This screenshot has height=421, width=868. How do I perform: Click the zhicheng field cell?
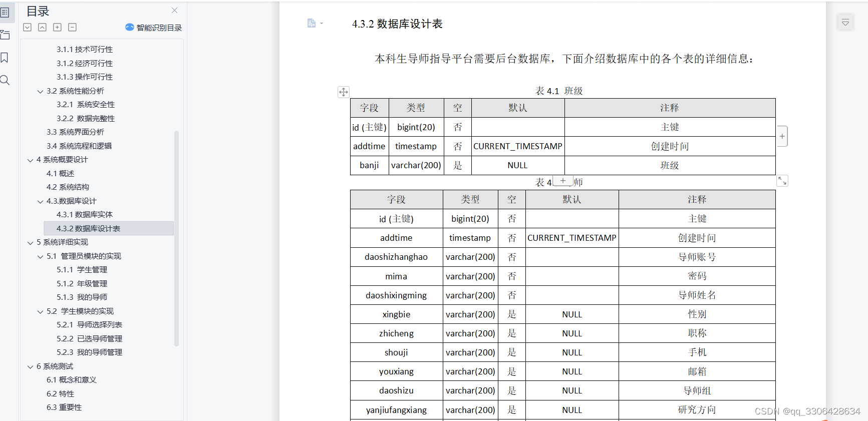(x=396, y=333)
